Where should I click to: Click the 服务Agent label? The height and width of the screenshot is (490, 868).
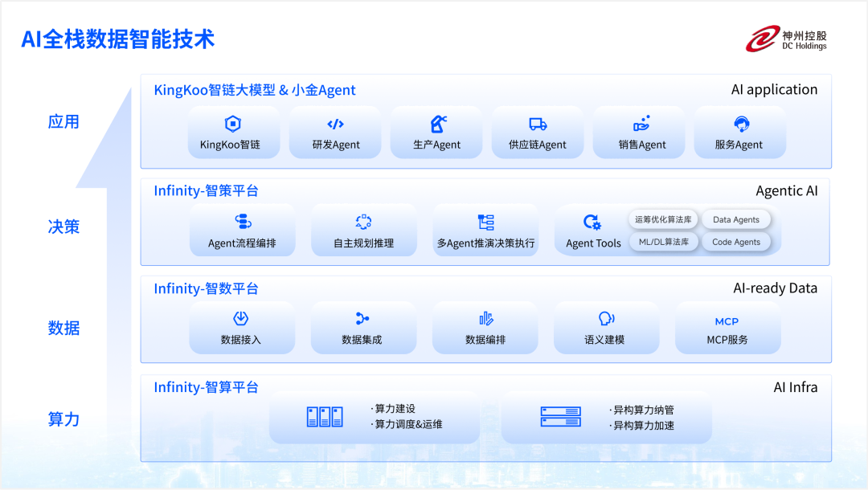[x=739, y=145]
